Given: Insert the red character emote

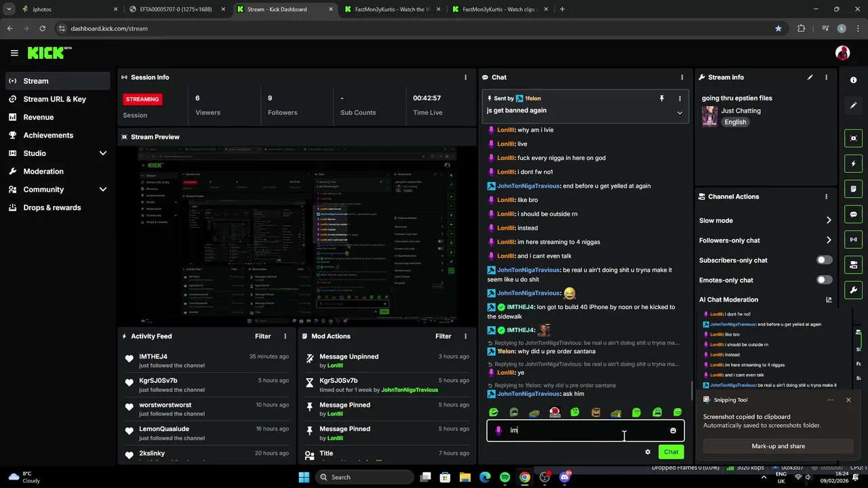Looking at the screenshot, I should click(x=555, y=412).
